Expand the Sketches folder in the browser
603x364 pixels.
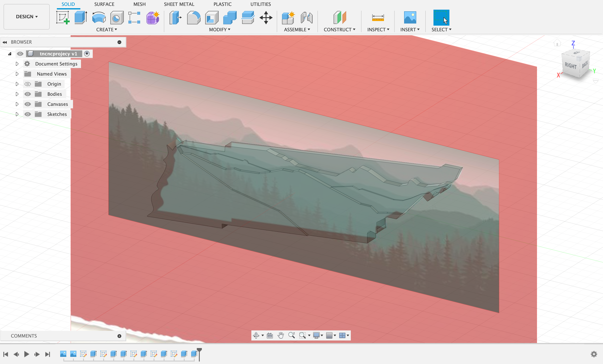(17, 114)
